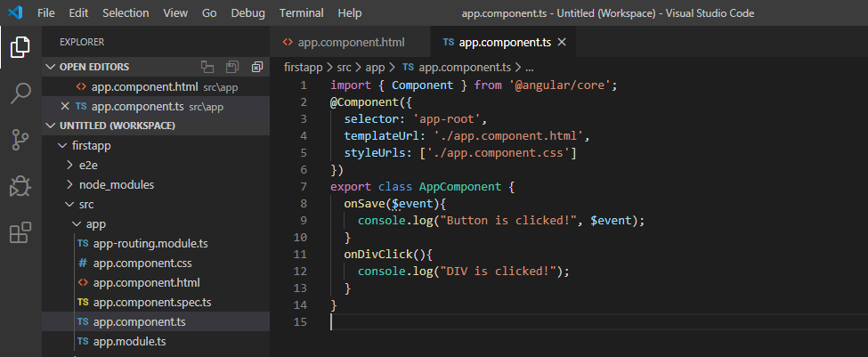Open the Debug menu

pos(248,12)
